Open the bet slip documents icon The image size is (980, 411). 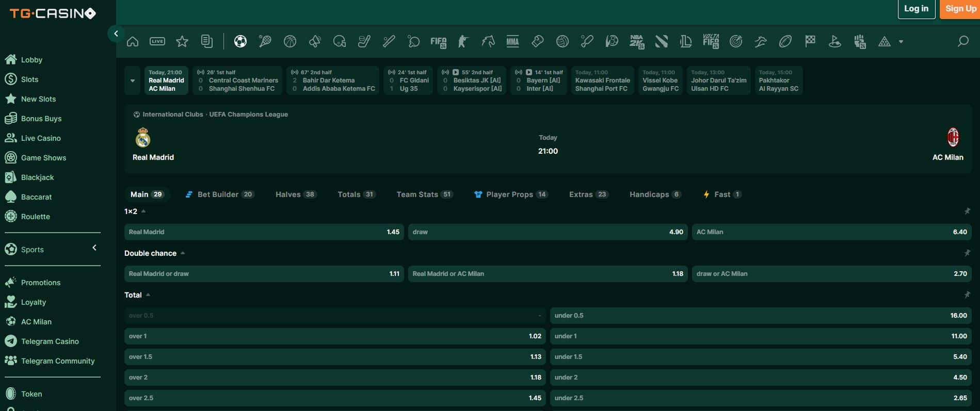(x=207, y=42)
